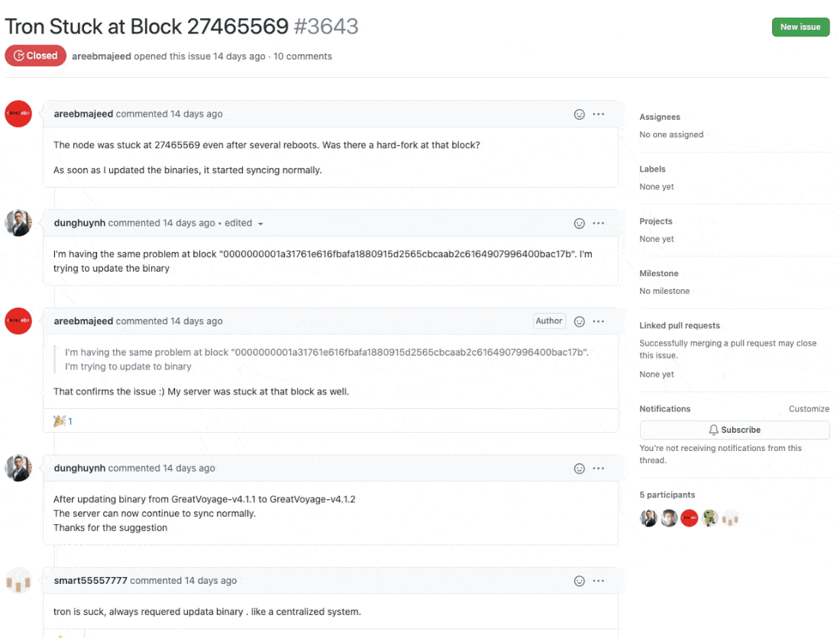
Task: Click the Closed status badge
Action: (x=35, y=56)
